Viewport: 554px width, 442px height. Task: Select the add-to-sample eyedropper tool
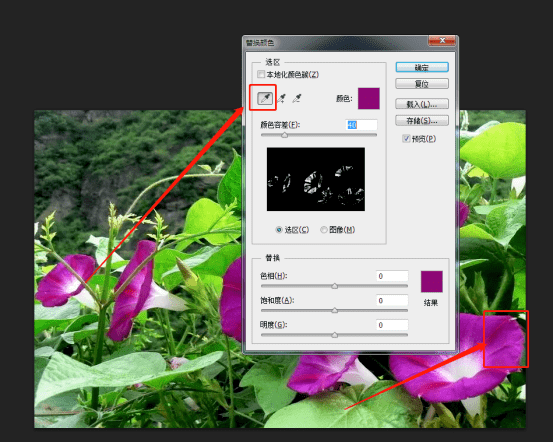tap(282, 98)
